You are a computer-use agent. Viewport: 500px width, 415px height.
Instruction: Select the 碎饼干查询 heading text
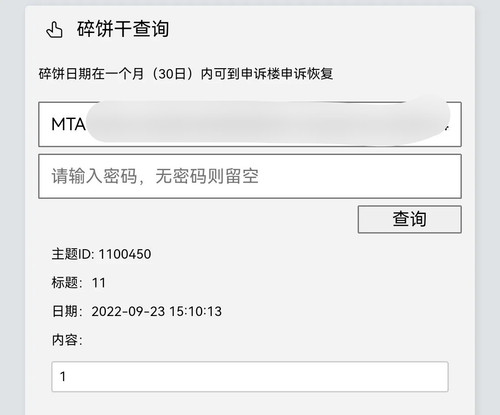[123, 29]
